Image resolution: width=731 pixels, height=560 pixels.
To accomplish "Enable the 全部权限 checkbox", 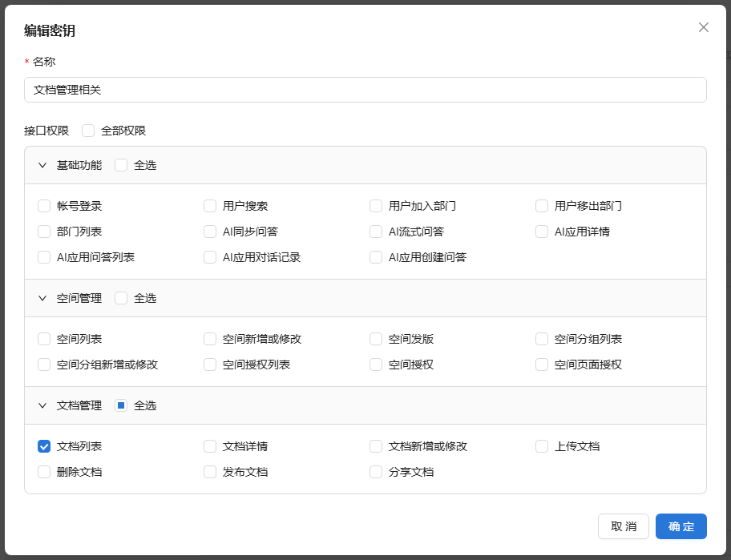I will [88, 131].
